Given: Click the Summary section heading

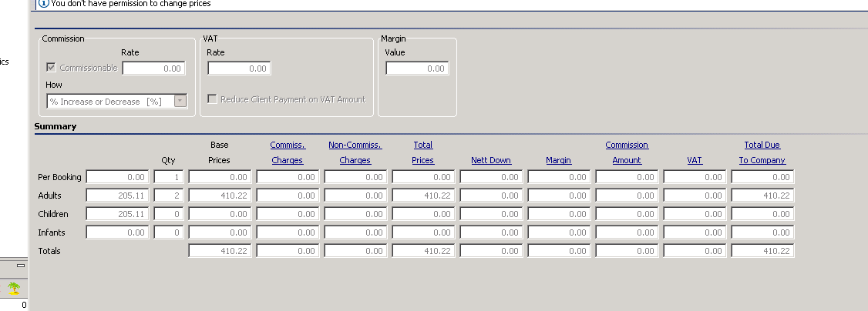Looking at the screenshot, I should [56, 126].
